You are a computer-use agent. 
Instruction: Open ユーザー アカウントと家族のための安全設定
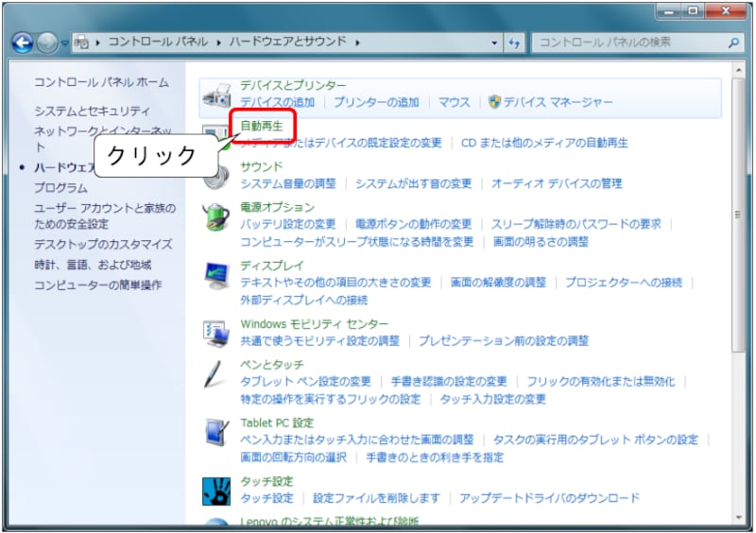tap(105, 216)
